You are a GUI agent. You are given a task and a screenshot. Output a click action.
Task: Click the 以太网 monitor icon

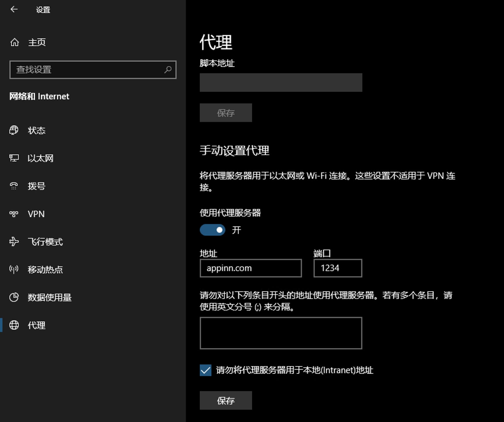tap(14, 158)
